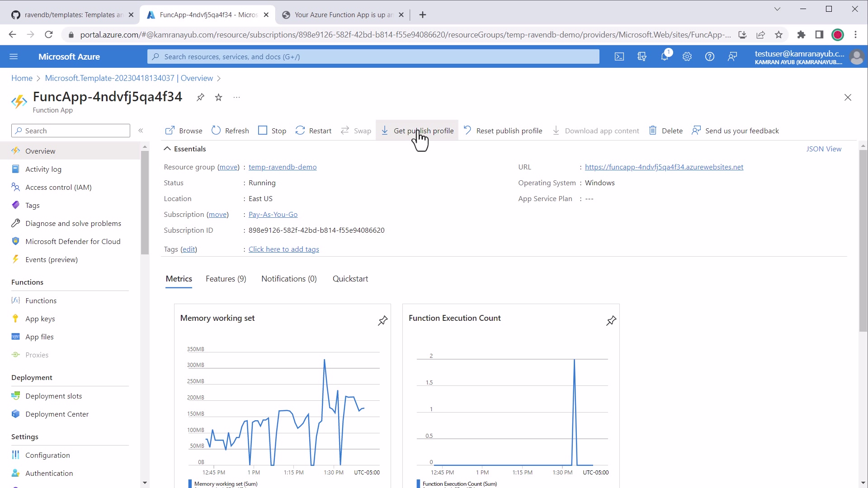Restart the function app

pyautogui.click(x=313, y=131)
